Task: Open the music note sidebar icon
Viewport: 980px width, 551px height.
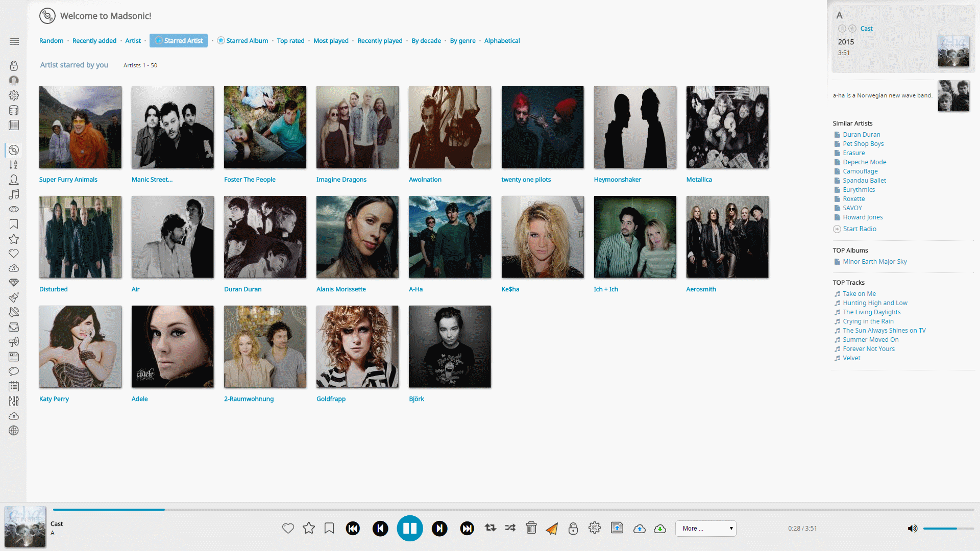Action: tap(14, 194)
